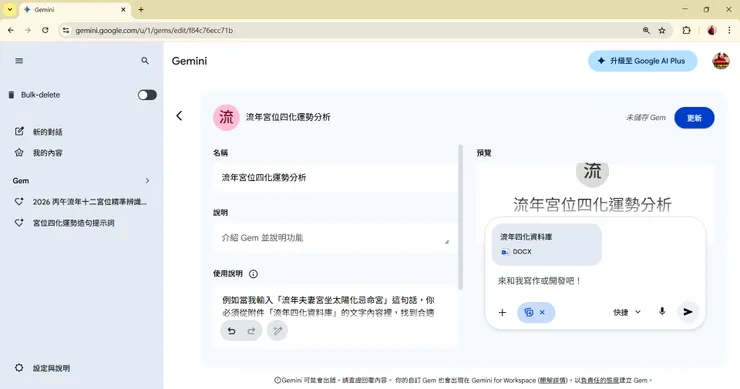This screenshot has height=389, width=740.
Task: Click the 瞭解詳情 link in footer
Action: [553, 380]
